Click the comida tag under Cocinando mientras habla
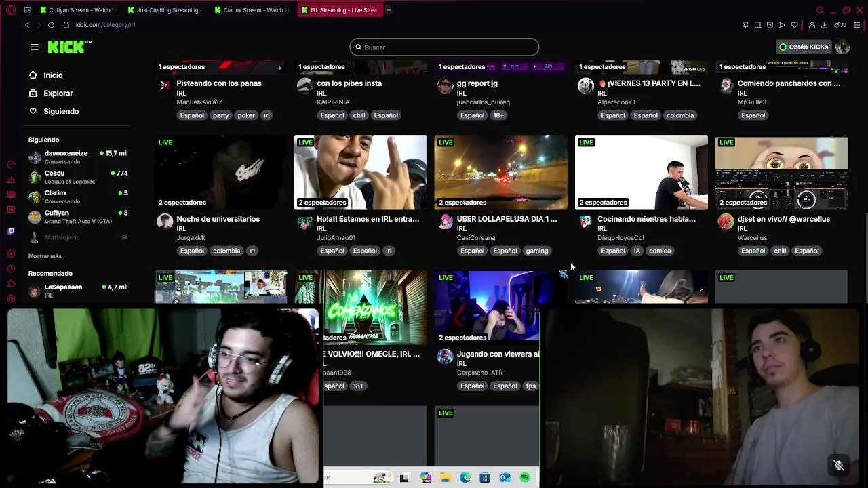868x488 pixels. click(x=660, y=251)
